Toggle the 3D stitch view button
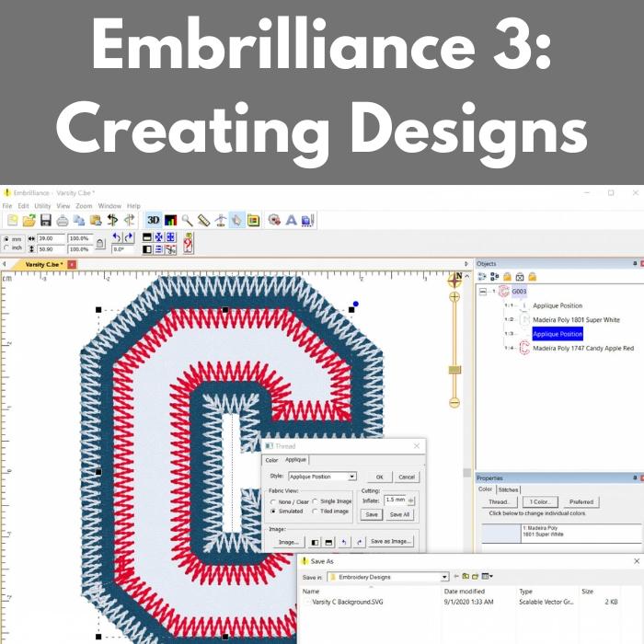The width and height of the screenshot is (644, 644). click(x=154, y=220)
